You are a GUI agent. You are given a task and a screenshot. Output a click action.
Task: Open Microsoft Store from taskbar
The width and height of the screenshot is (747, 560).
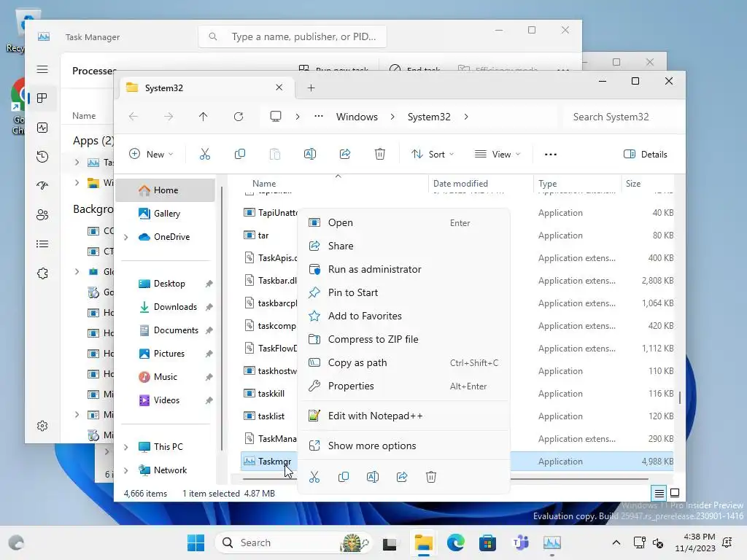(x=487, y=542)
